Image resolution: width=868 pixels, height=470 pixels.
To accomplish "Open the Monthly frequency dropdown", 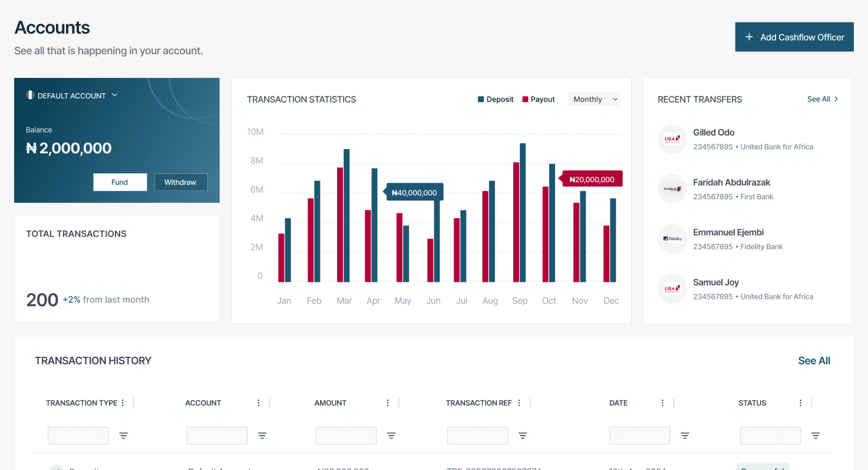I will [594, 99].
